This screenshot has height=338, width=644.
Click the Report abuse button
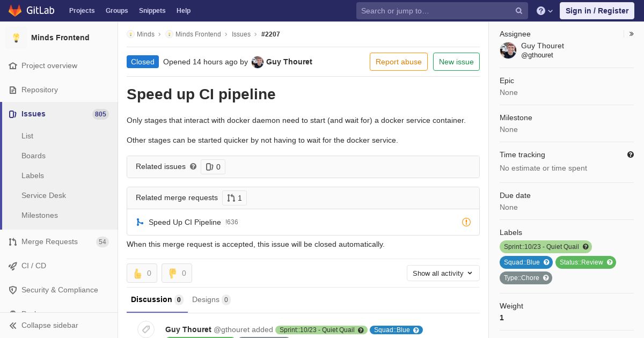coord(399,62)
